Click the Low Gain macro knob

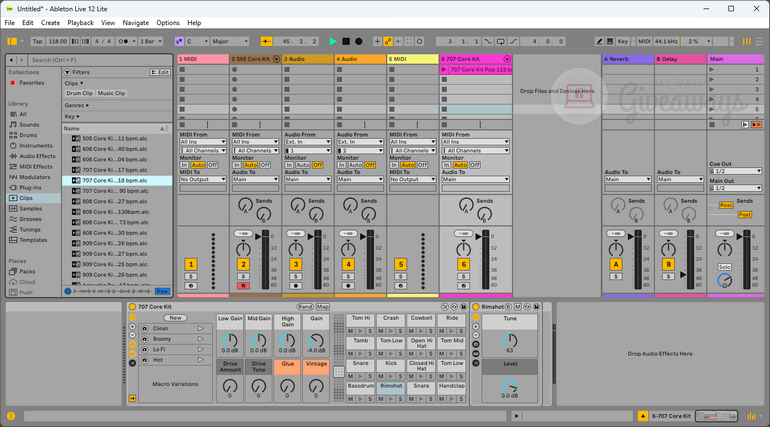(x=230, y=340)
